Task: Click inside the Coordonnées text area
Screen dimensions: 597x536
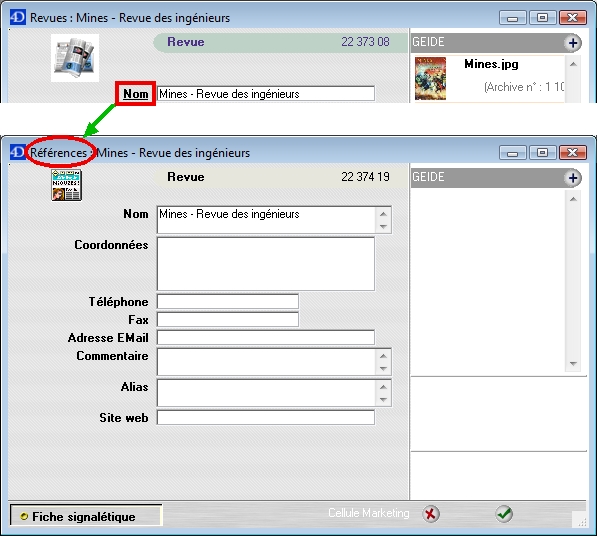Action: (266, 264)
